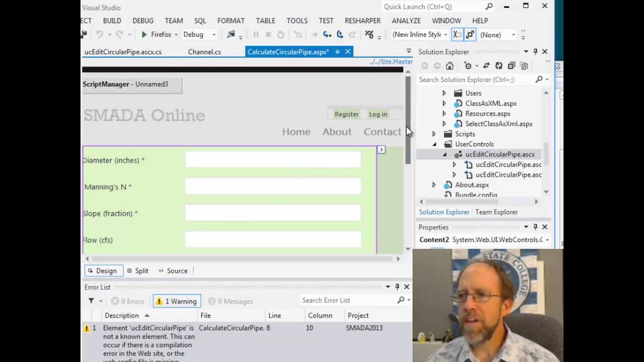Switch to the Team Explorer tab

pyautogui.click(x=496, y=212)
